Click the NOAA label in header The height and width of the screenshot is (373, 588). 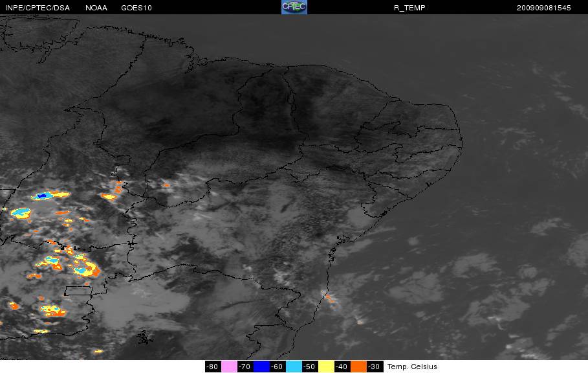point(96,8)
